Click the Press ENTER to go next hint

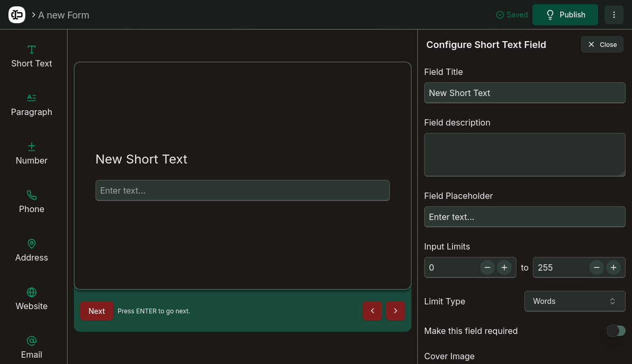[154, 311]
